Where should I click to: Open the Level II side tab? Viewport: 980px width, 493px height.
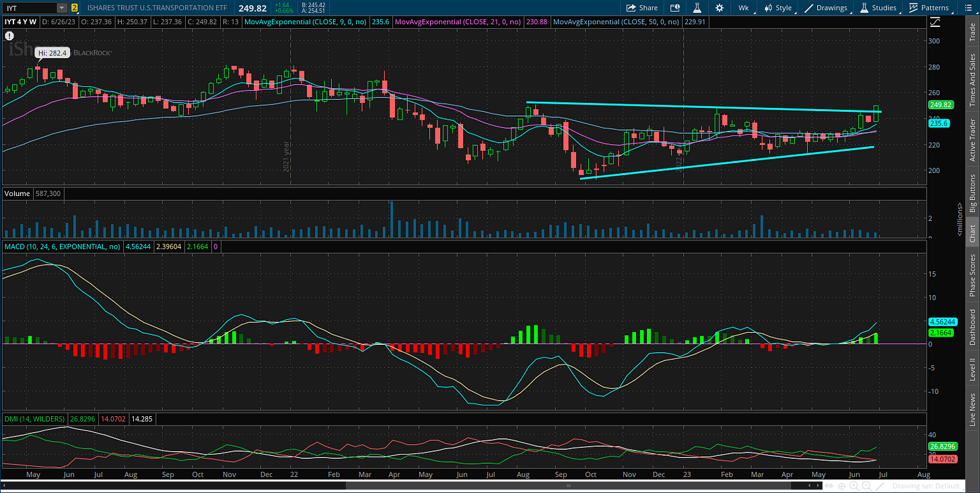pos(972,369)
